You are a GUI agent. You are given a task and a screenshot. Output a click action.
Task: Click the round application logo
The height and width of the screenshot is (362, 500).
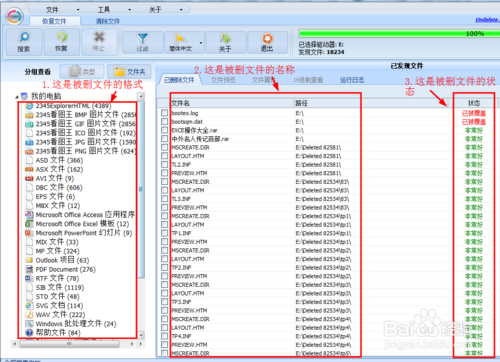pos(14,16)
